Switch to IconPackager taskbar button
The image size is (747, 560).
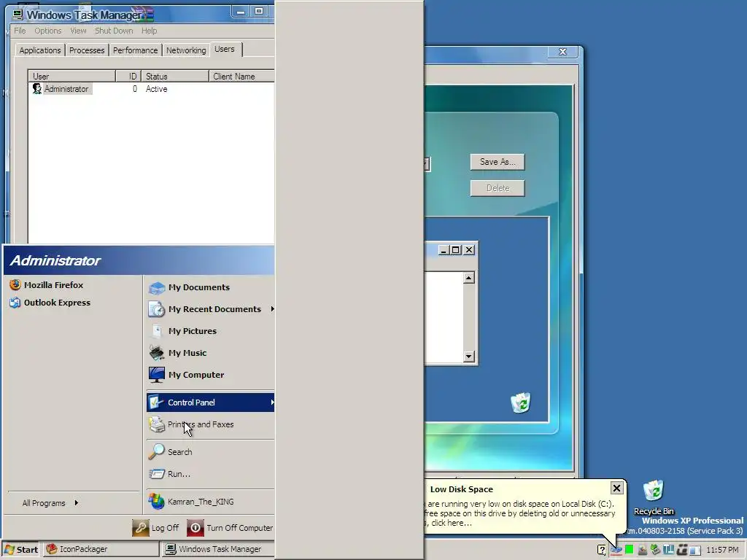(101, 550)
